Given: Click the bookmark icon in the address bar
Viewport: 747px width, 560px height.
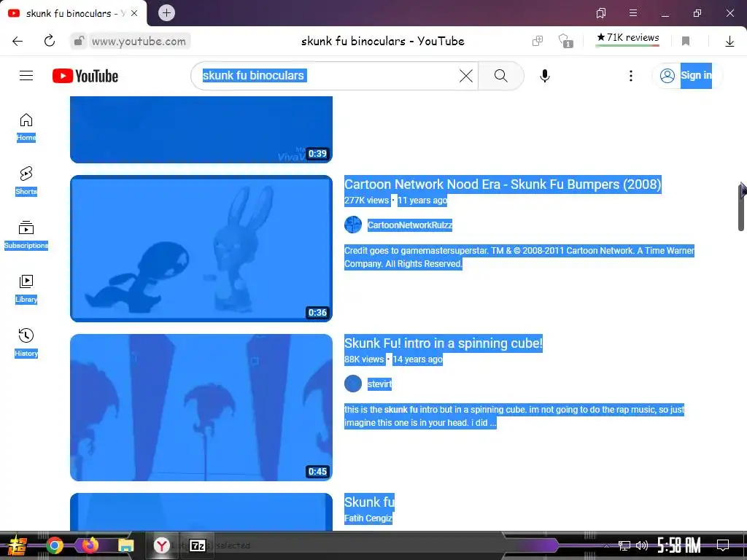Looking at the screenshot, I should (x=686, y=41).
